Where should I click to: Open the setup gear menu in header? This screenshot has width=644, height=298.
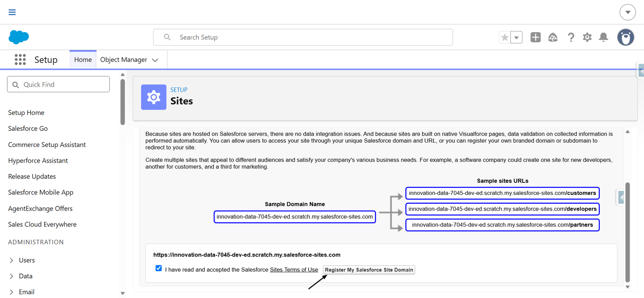point(587,37)
